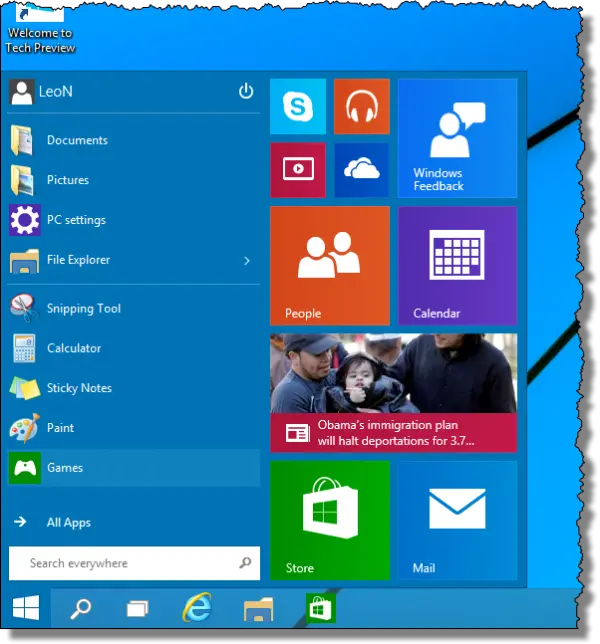
Task: Open the Pictures folder
Action: coord(134,180)
